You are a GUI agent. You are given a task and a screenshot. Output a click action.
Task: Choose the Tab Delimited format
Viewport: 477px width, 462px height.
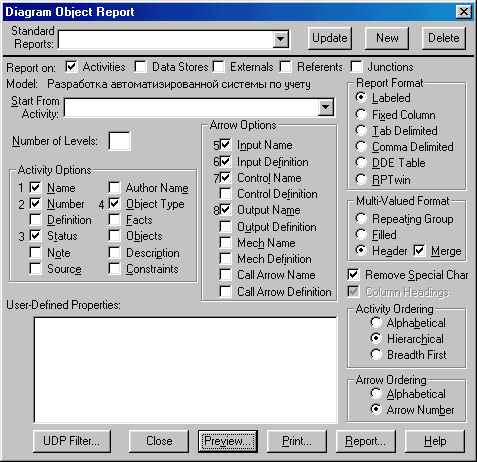click(x=361, y=130)
